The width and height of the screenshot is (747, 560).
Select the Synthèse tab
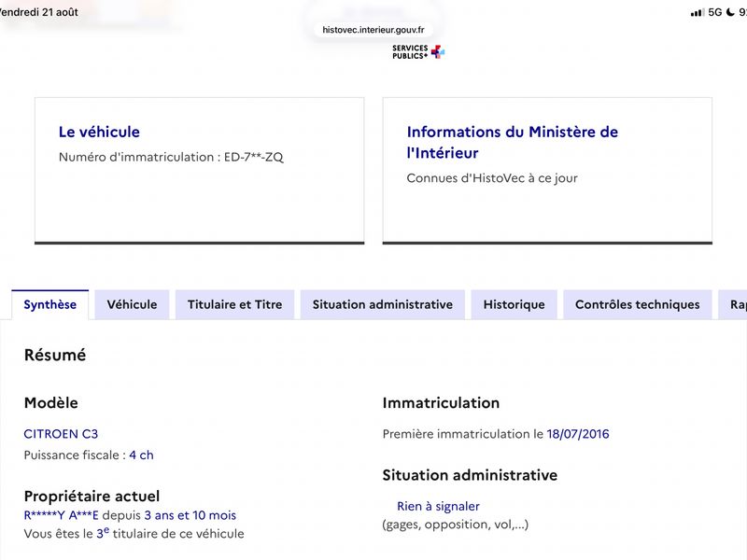(x=50, y=304)
